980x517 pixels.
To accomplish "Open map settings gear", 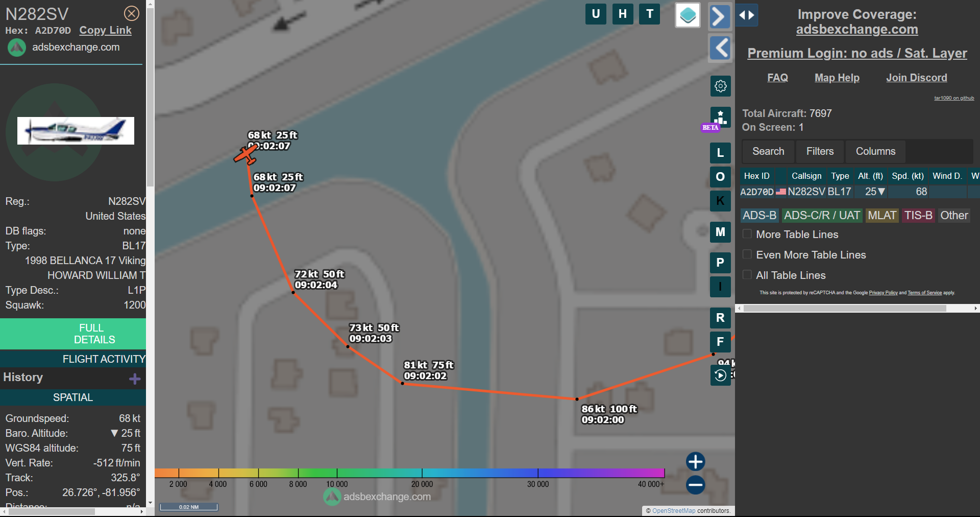I will coord(720,86).
